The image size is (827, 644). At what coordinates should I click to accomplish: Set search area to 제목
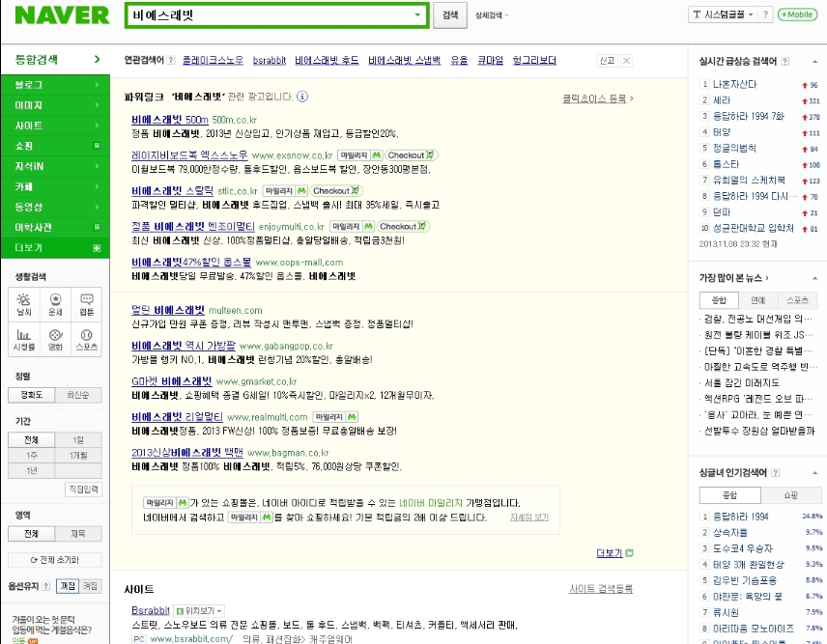click(78, 533)
